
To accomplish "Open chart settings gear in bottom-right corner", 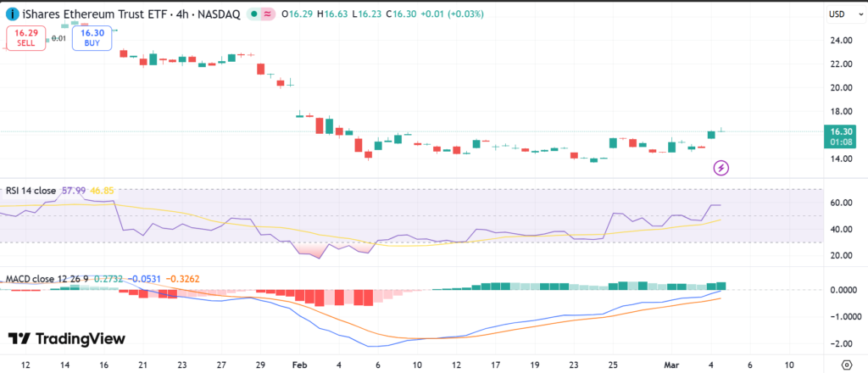I will [x=845, y=363].
